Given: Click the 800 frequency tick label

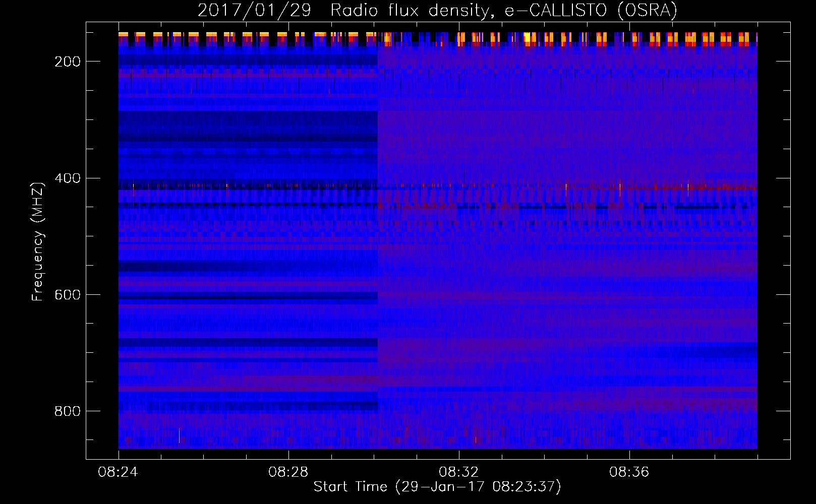Looking at the screenshot, I should click(x=68, y=411).
